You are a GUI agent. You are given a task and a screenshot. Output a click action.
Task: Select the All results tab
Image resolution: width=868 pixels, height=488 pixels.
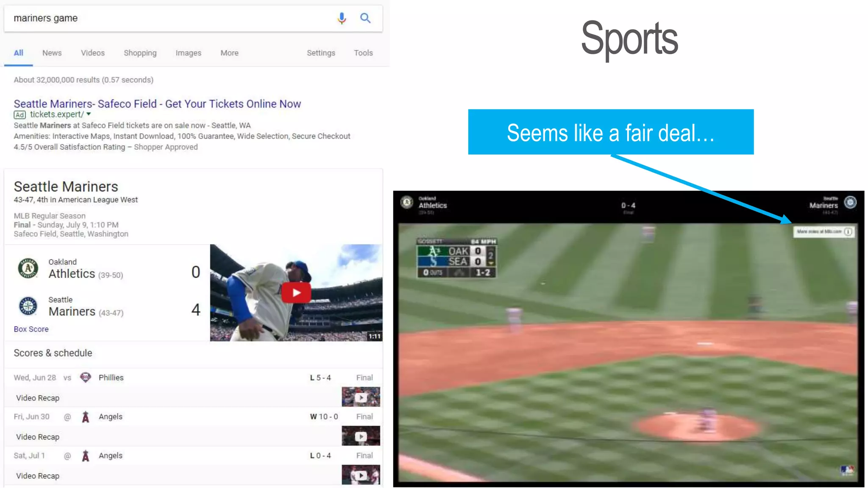coord(18,53)
